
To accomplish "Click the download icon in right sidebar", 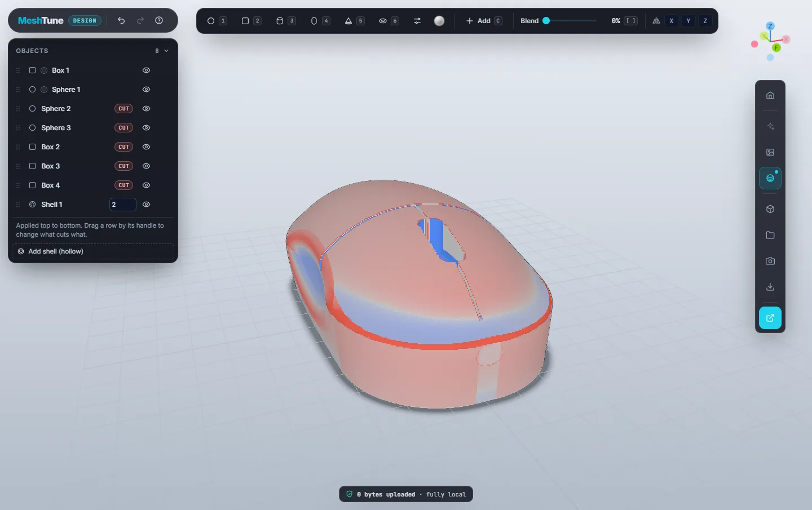I will 770,287.
